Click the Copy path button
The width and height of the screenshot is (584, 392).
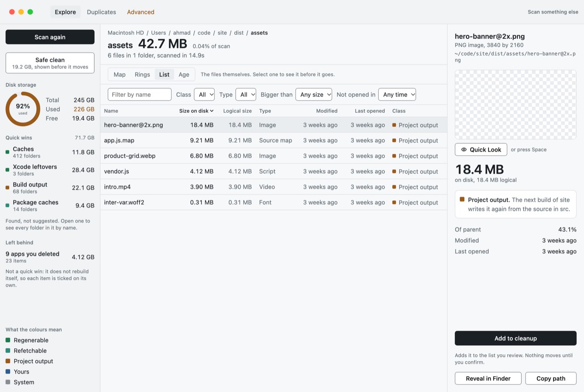pyautogui.click(x=551, y=378)
